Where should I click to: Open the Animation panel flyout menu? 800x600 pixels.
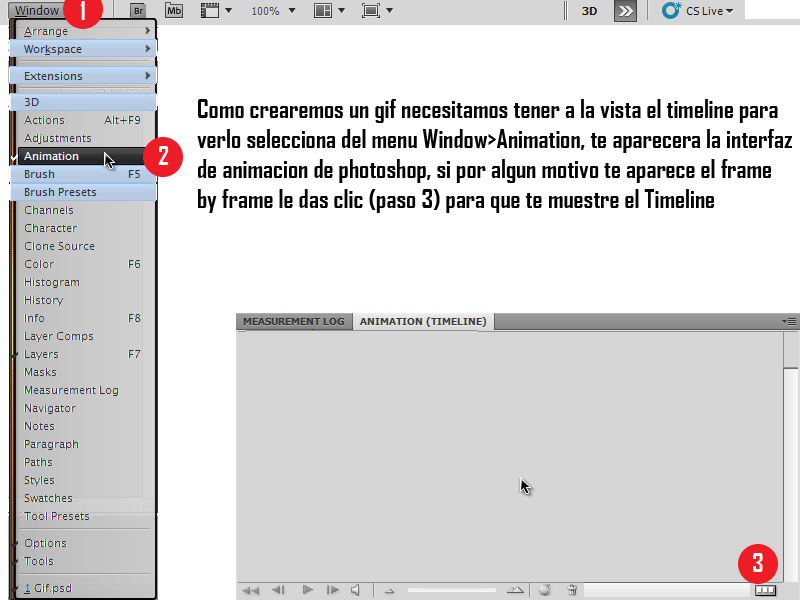pos(789,321)
